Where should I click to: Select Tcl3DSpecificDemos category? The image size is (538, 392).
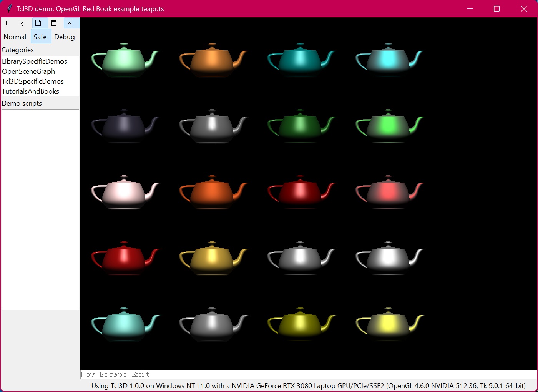click(x=40, y=81)
